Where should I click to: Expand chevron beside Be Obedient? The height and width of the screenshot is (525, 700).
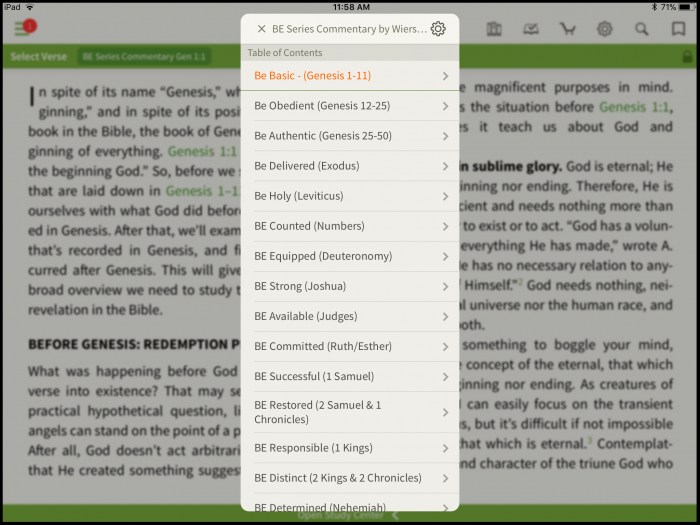[x=446, y=106]
